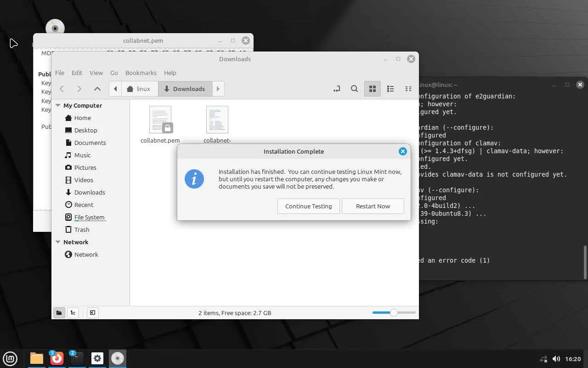588x368 pixels.
Task: Open the settings gear icon on the panel
Action: point(97,358)
